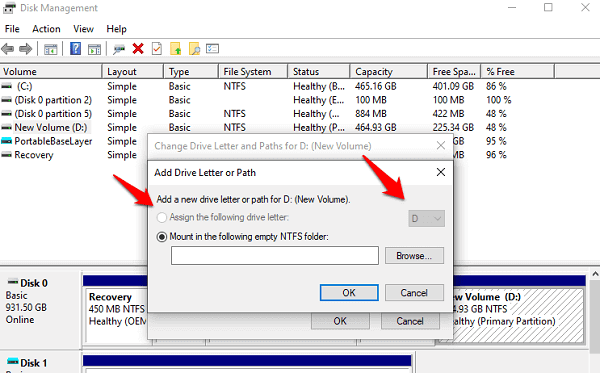The image size is (600, 373).
Task: Click the Disk 0 disk icon in lower pane
Action: click(x=13, y=282)
